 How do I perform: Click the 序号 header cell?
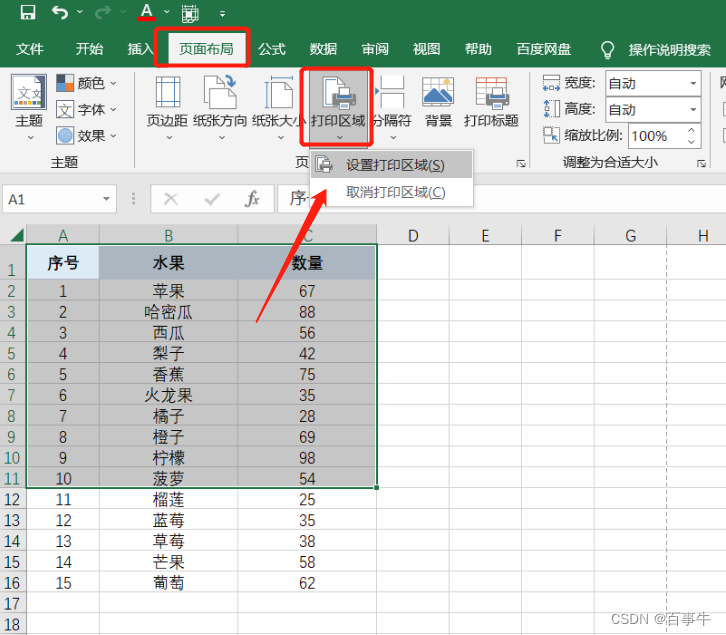click(x=63, y=263)
